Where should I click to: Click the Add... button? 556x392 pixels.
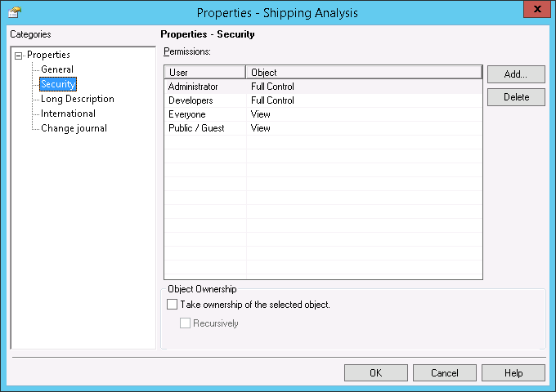[x=516, y=74]
